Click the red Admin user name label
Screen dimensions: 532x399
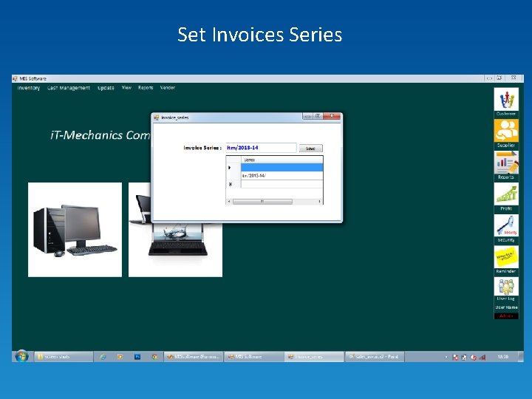pos(506,316)
